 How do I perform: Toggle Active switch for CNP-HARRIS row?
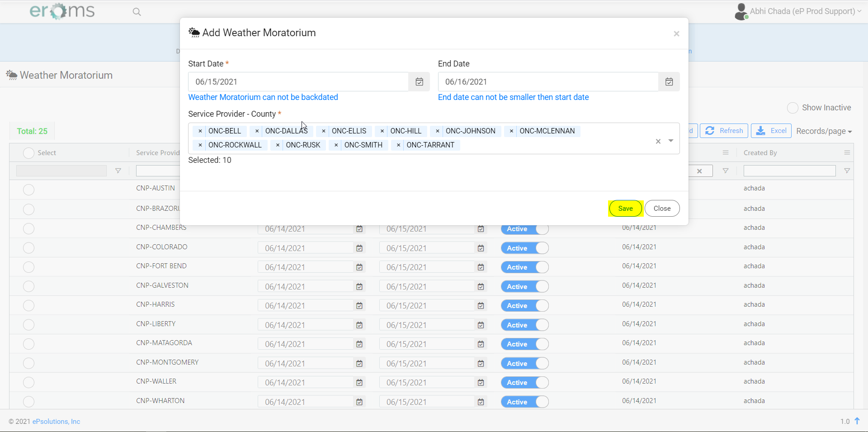pyautogui.click(x=524, y=306)
